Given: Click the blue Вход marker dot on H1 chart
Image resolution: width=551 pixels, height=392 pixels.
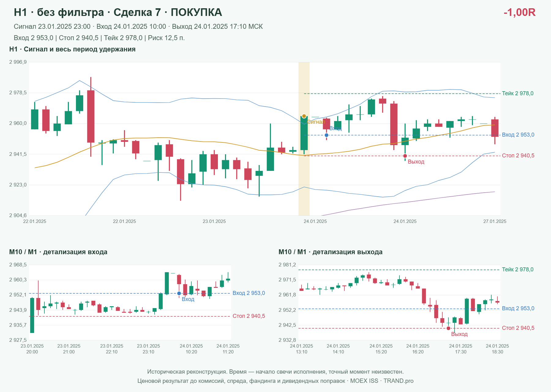Looking at the screenshot, I should [327, 135].
